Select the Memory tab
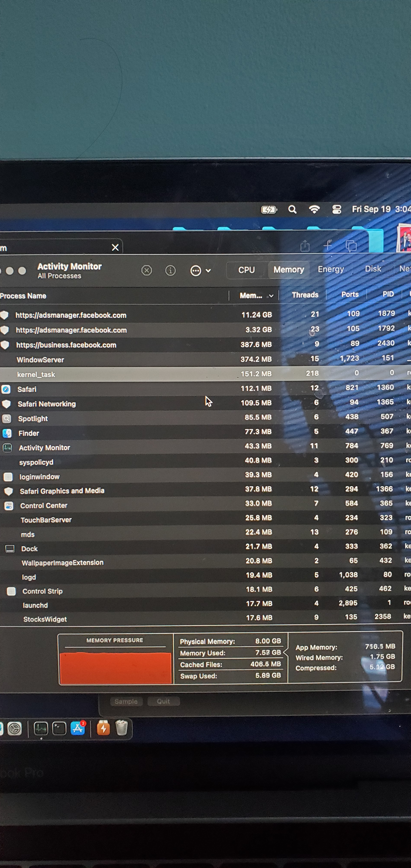The width and height of the screenshot is (411, 868). tap(289, 270)
